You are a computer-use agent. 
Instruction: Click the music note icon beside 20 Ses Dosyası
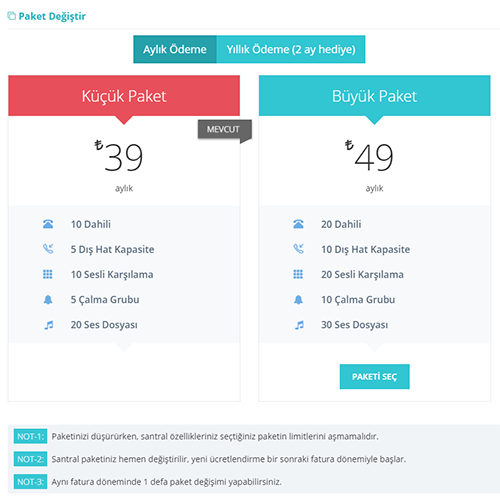49,325
